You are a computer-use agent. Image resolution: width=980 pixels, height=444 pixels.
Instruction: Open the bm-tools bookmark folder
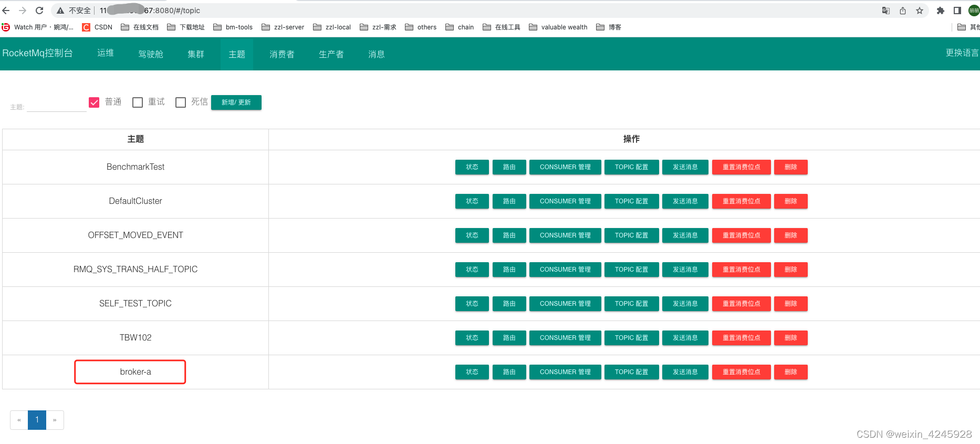[233, 27]
